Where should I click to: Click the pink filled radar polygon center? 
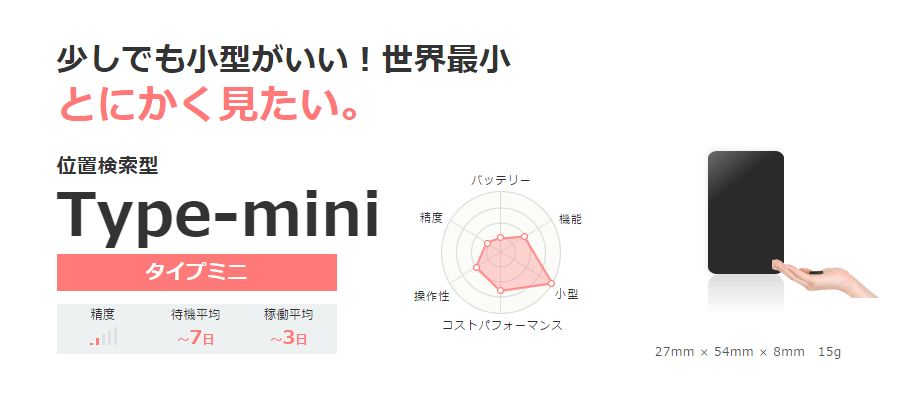tap(510, 262)
